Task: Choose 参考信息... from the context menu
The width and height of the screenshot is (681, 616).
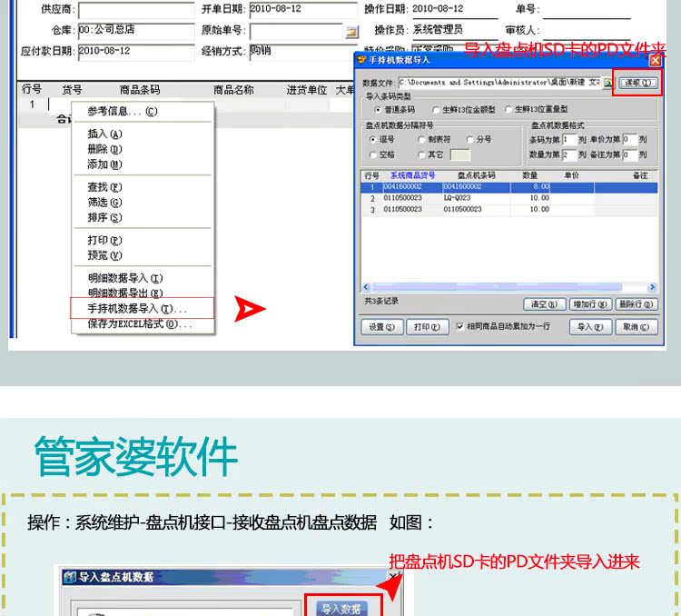Action: 143,112
